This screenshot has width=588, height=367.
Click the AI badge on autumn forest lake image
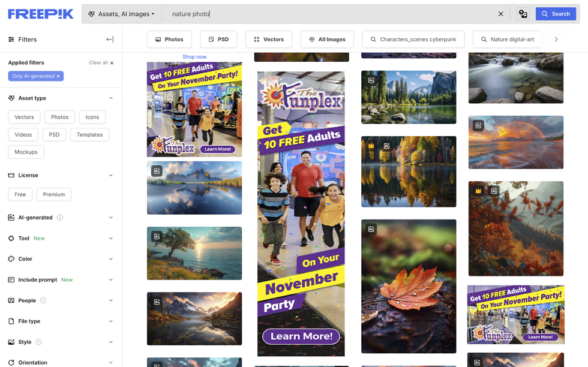pyautogui.click(x=387, y=146)
